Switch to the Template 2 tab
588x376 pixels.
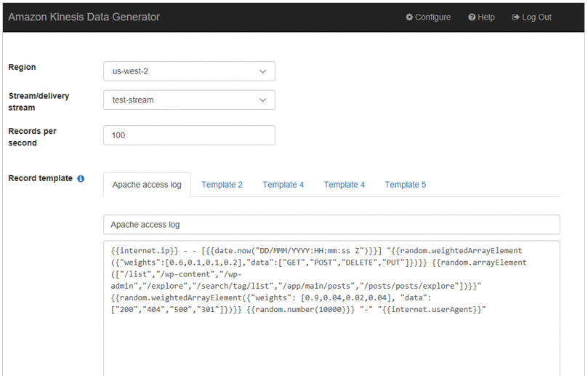pyautogui.click(x=222, y=185)
